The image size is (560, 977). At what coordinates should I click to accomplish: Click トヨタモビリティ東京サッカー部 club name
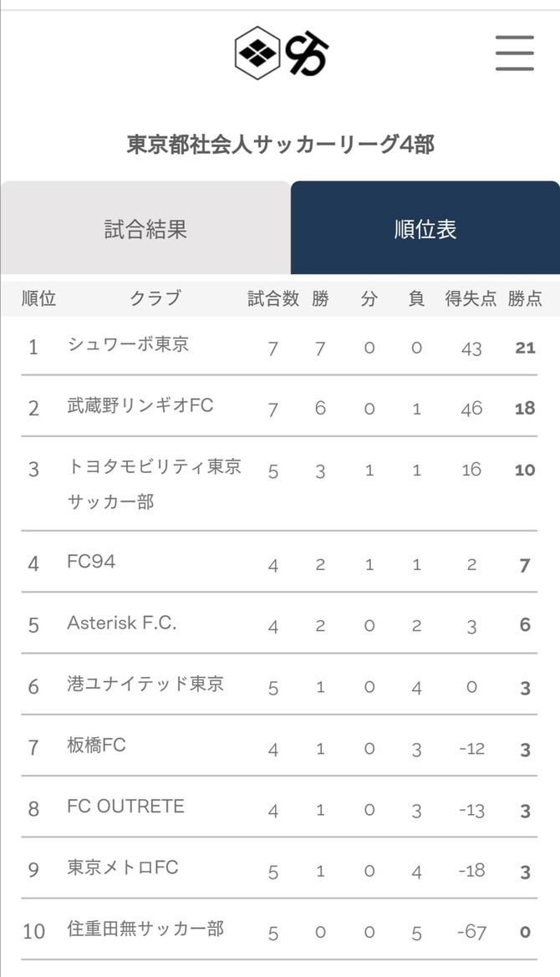point(154,483)
